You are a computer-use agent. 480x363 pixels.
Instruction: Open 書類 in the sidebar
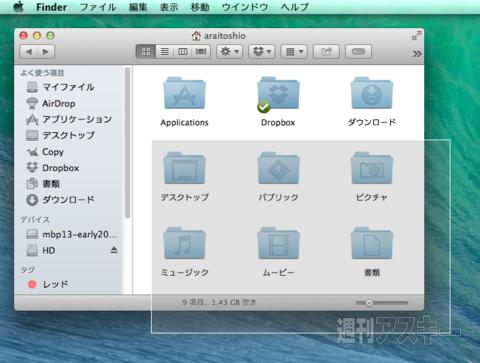point(43,184)
